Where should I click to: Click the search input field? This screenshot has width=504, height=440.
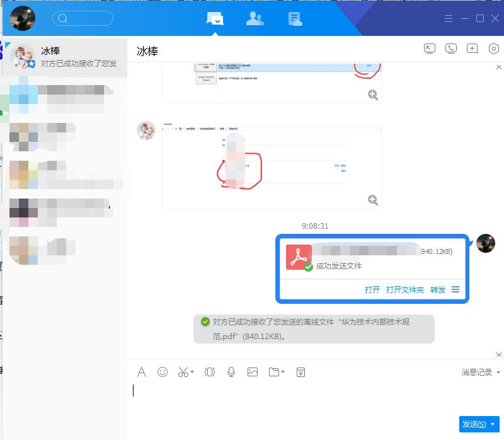(83, 19)
